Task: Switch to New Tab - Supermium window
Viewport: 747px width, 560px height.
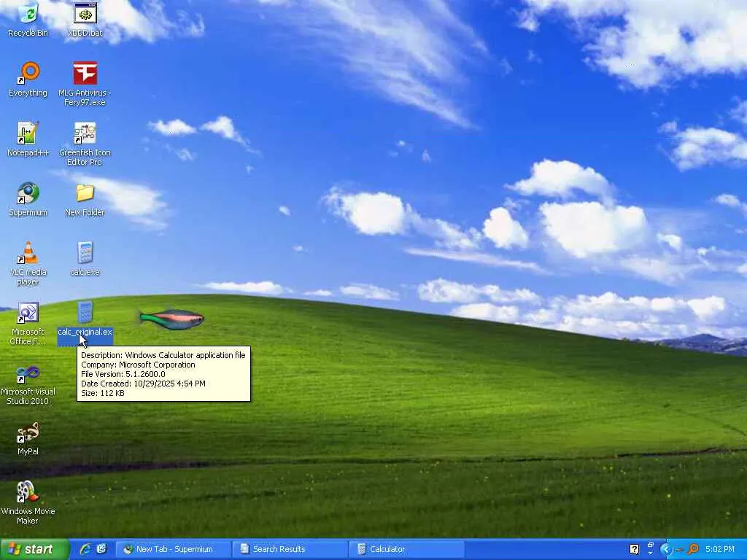Action: [x=173, y=549]
